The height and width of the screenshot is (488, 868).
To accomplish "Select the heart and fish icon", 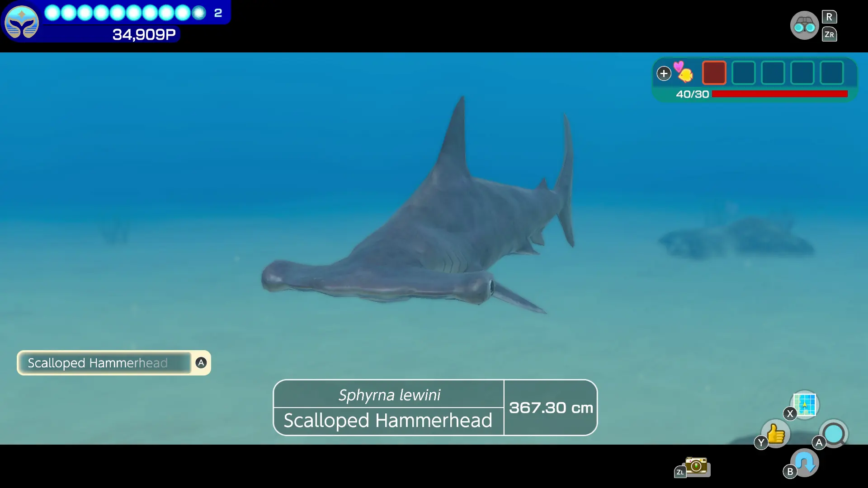I will [684, 72].
